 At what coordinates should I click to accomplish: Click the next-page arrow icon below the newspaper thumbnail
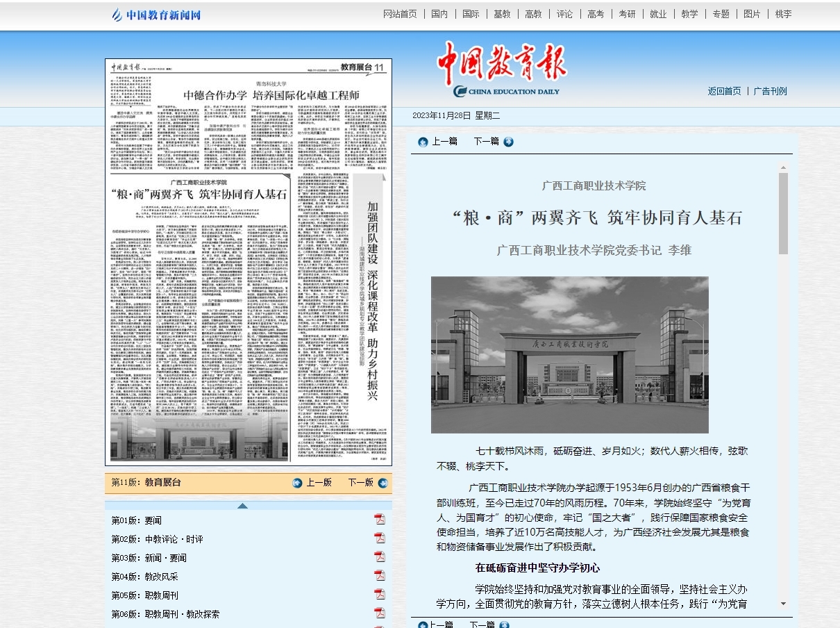coord(383,483)
